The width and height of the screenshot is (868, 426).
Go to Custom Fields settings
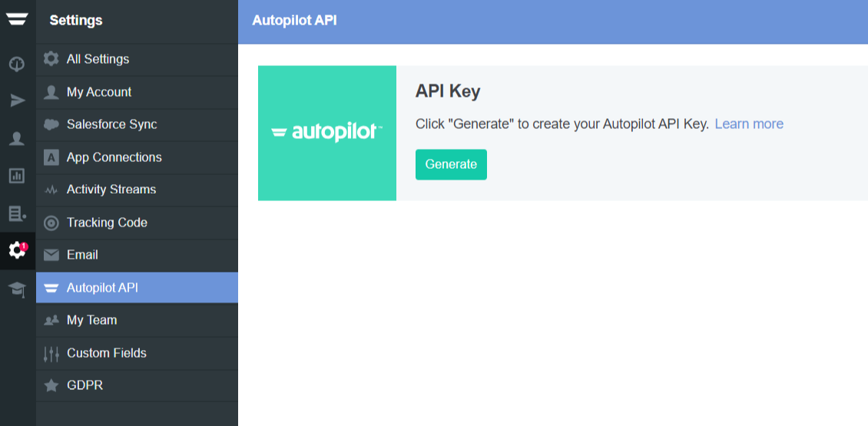point(137,353)
